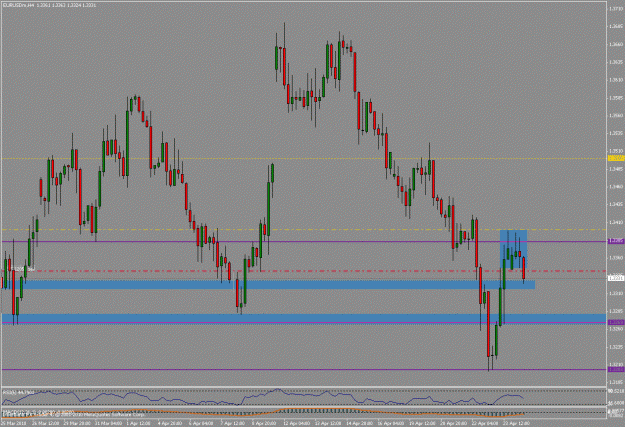Click the yellow price tag on the price axis
Viewport: 625px width, 427px height.
coord(616,158)
